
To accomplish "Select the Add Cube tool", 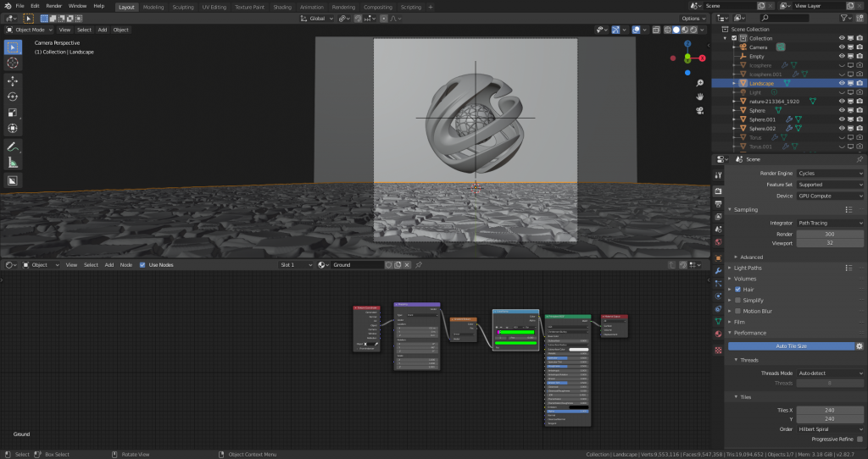I will tap(12, 181).
